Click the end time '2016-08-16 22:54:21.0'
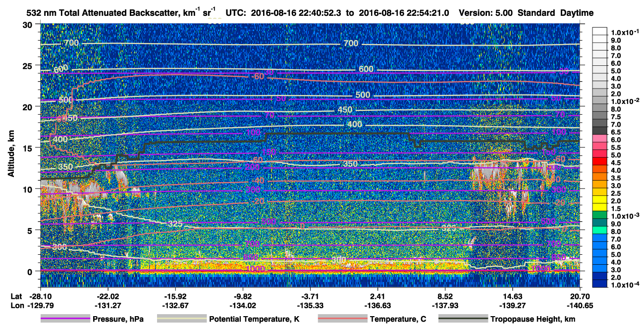 coord(404,13)
